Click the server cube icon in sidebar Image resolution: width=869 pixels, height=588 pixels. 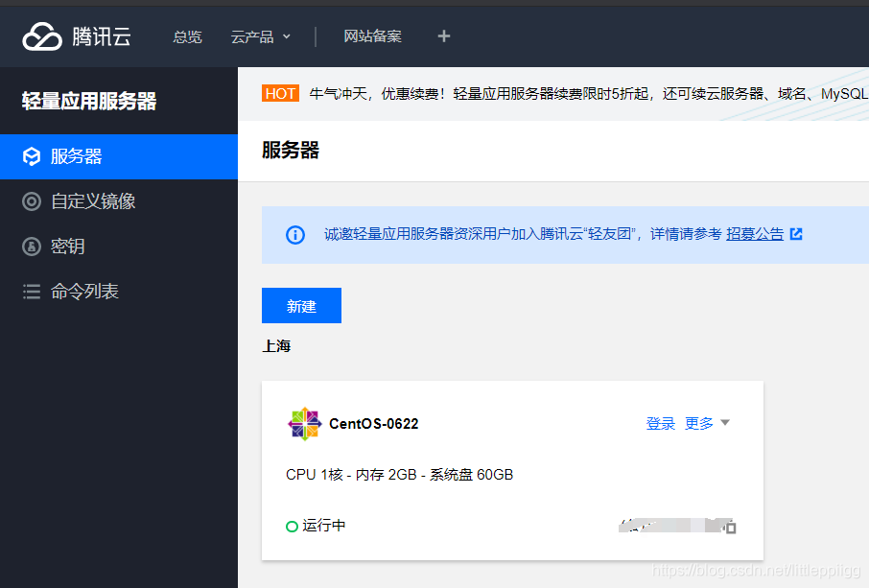tap(32, 157)
